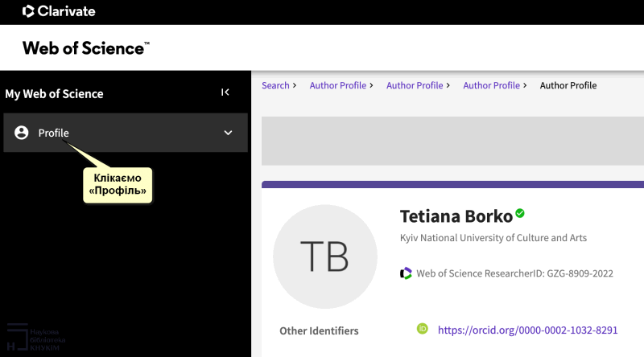Go to Search in the breadcrumb
The image size is (644, 357).
[x=275, y=85]
